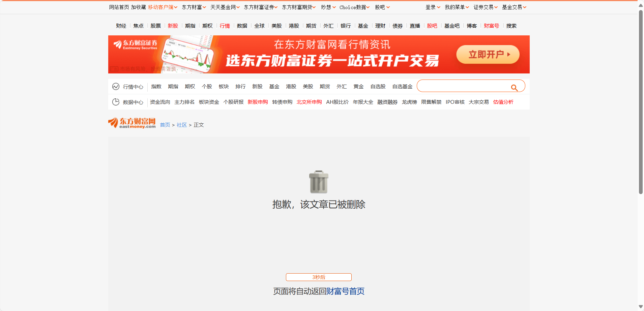Open 黄金 in 行情中心 row
This screenshot has height=311, width=644.
(358, 87)
